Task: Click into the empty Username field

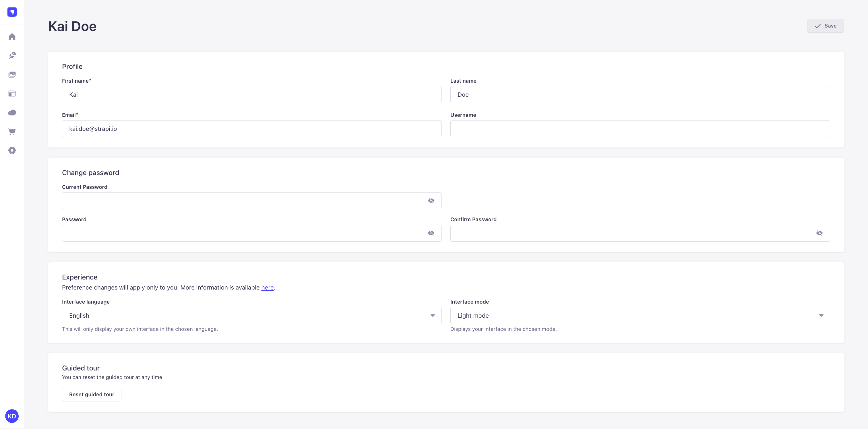Action: click(x=640, y=129)
